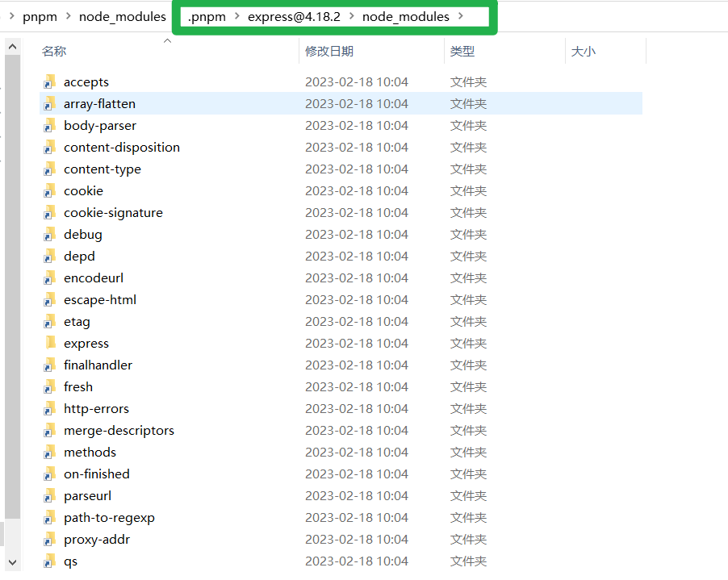
Task: Click the cookie-signature folder icon
Action: (x=50, y=212)
